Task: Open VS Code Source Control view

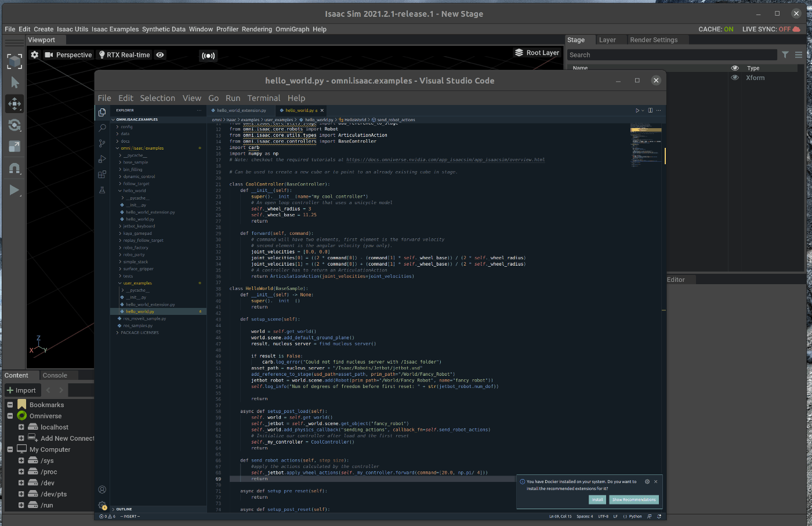Action: point(102,143)
